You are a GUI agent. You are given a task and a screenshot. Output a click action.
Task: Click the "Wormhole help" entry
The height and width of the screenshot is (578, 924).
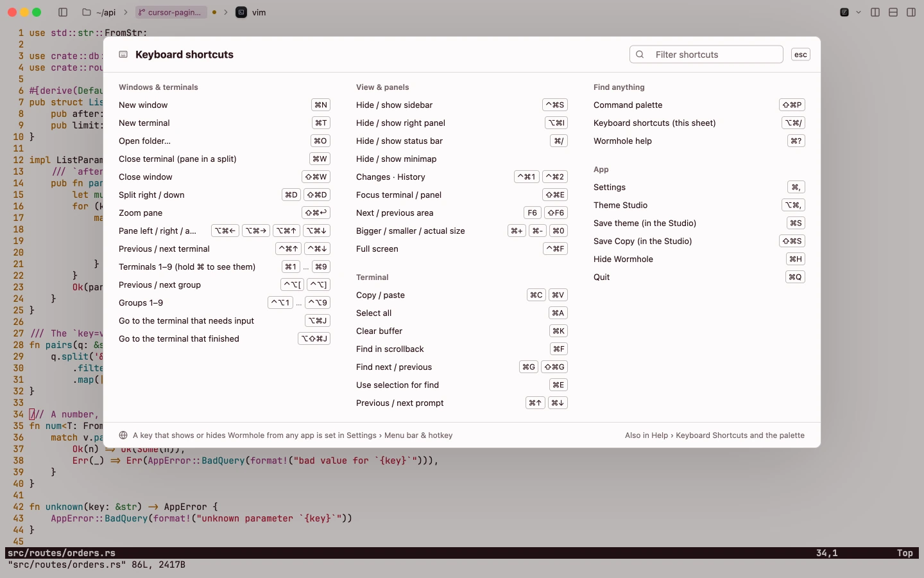699,141
